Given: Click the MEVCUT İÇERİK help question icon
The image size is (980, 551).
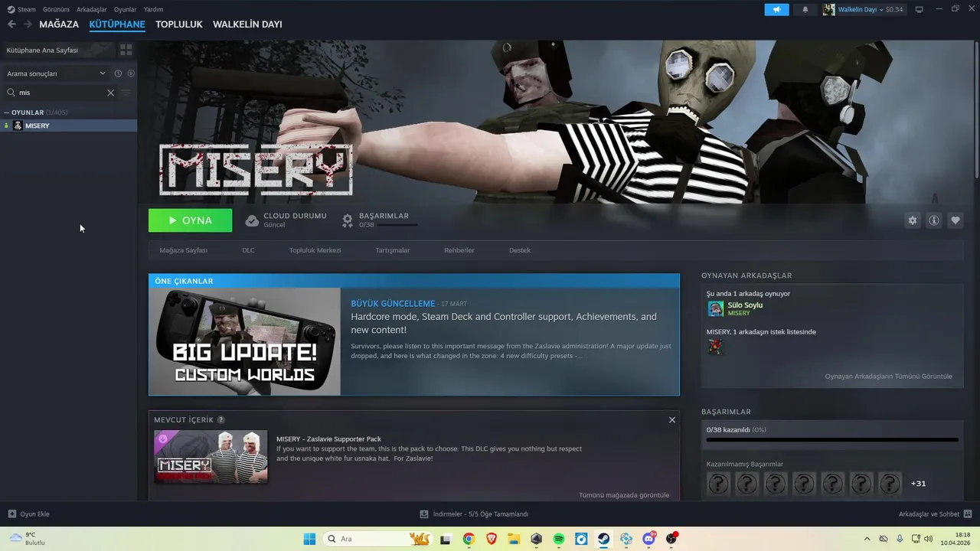Looking at the screenshot, I should point(221,420).
